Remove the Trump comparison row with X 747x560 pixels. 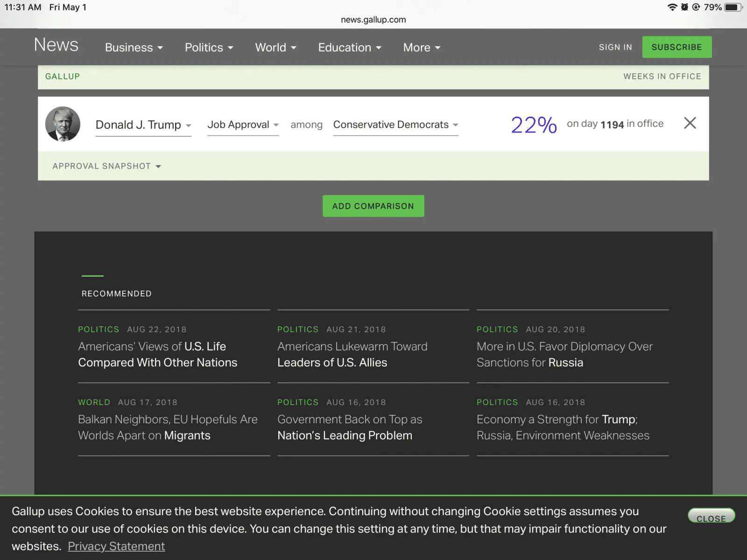coord(690,123)
